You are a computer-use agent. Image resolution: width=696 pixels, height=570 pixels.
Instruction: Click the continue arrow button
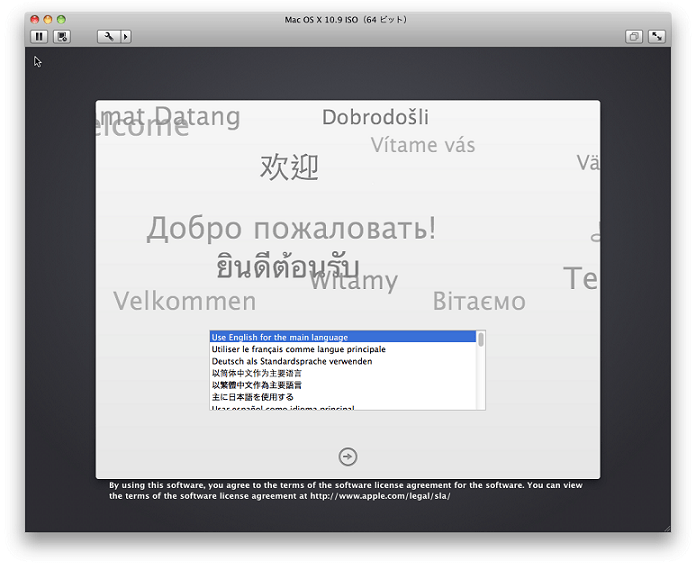click(347, 456)
